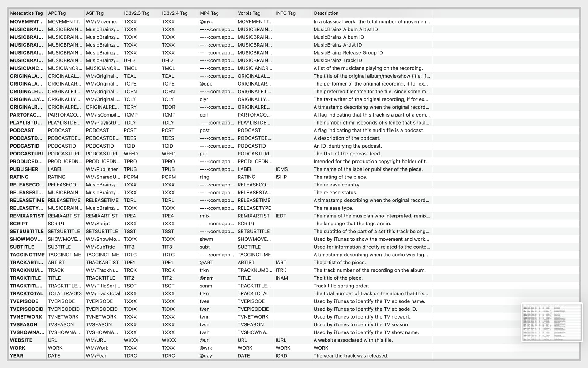Viewport: 588px width, 368px height.
Task: Select the WEBSITE row
Action: click(21, 340)
